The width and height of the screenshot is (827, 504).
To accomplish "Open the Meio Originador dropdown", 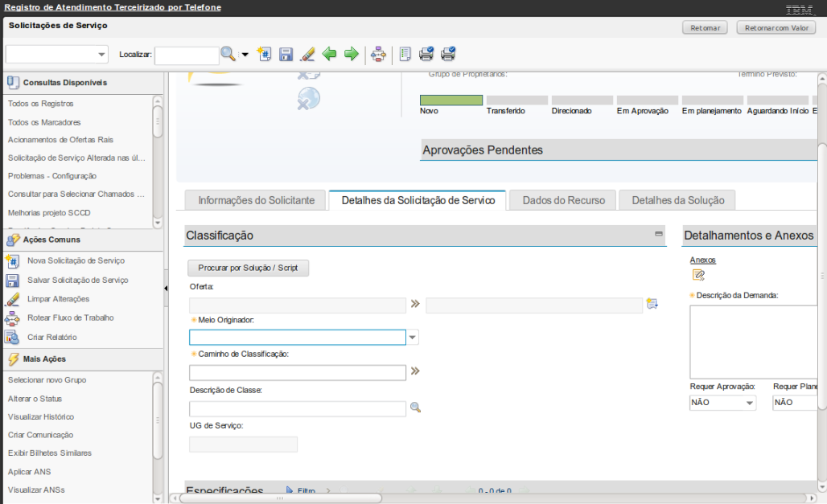I will click(x=413, y=338).
